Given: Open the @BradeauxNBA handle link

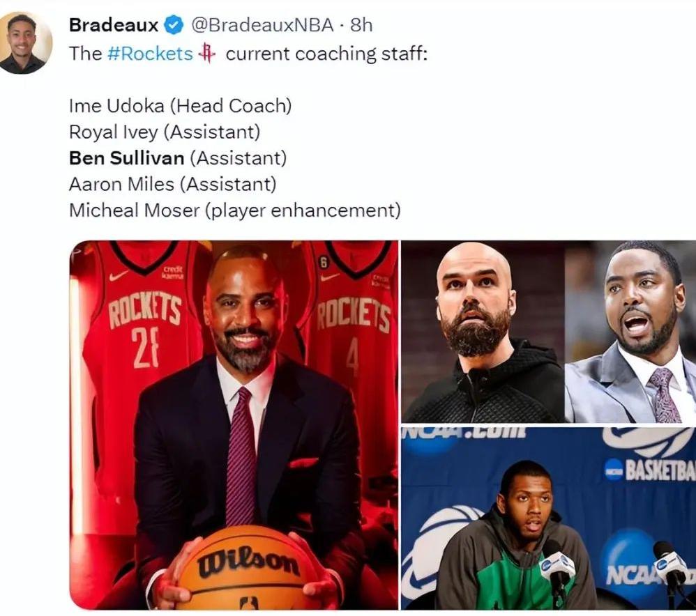Looking at the screenshot, I should coord(262,26).
